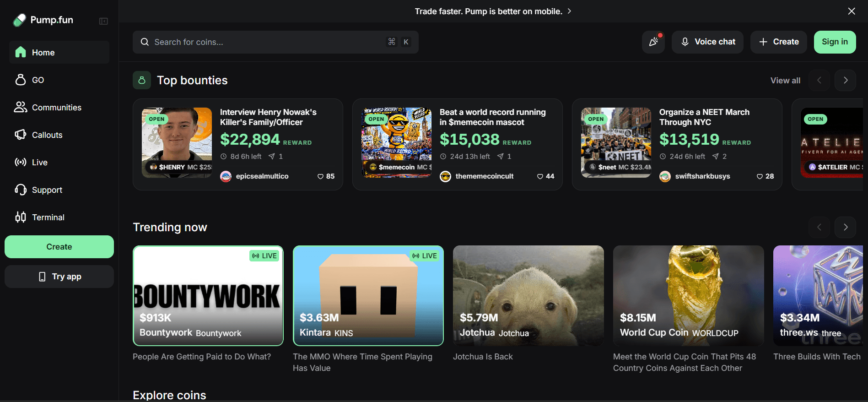Click '8d 6h left' time remaining
The image size is (868, 402).
coord(246,157)
